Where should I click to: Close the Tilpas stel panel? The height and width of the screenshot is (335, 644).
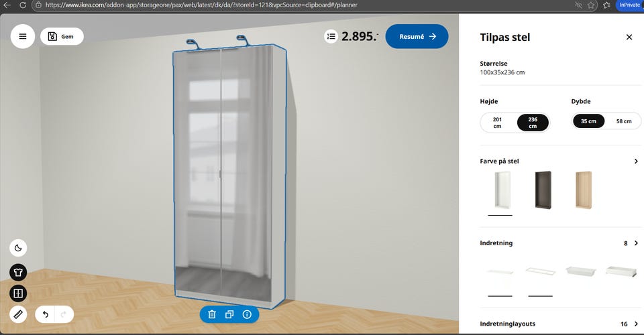click(629, 38)
